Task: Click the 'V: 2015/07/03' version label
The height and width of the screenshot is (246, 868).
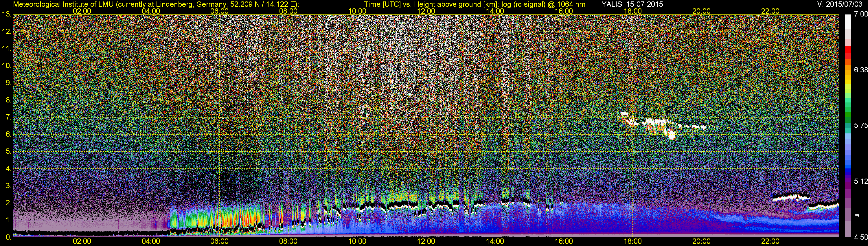Action: coord(839,4)
